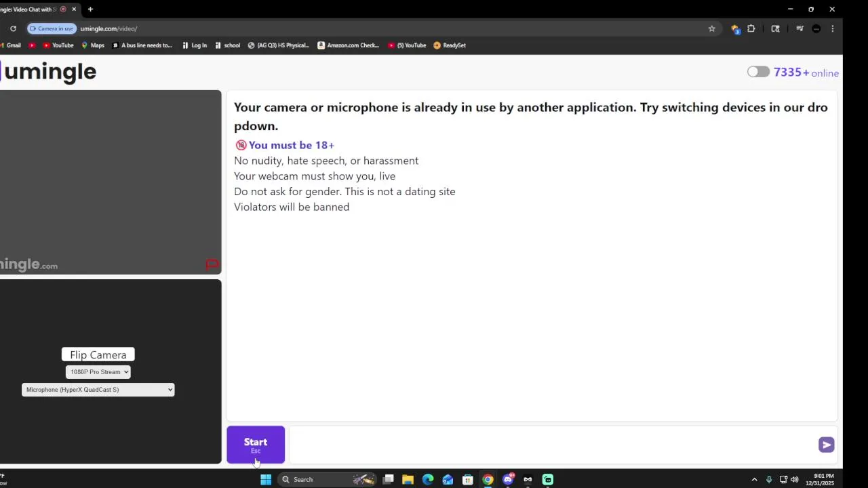Click the microphone icon in the system tray
The image size is (868, 488).
pos(769,479)
